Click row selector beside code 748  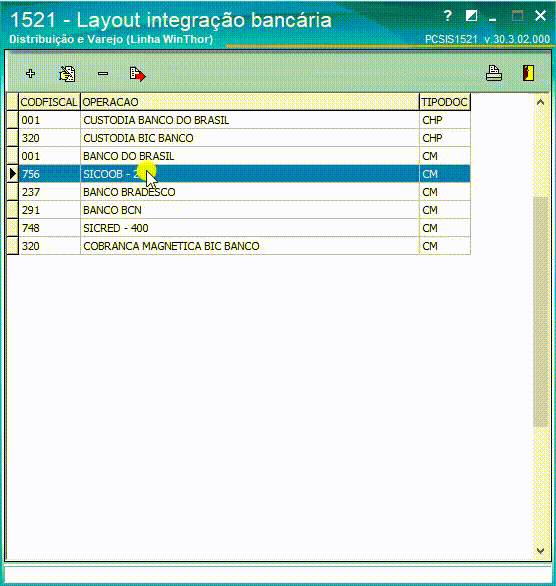coord(13,228)
